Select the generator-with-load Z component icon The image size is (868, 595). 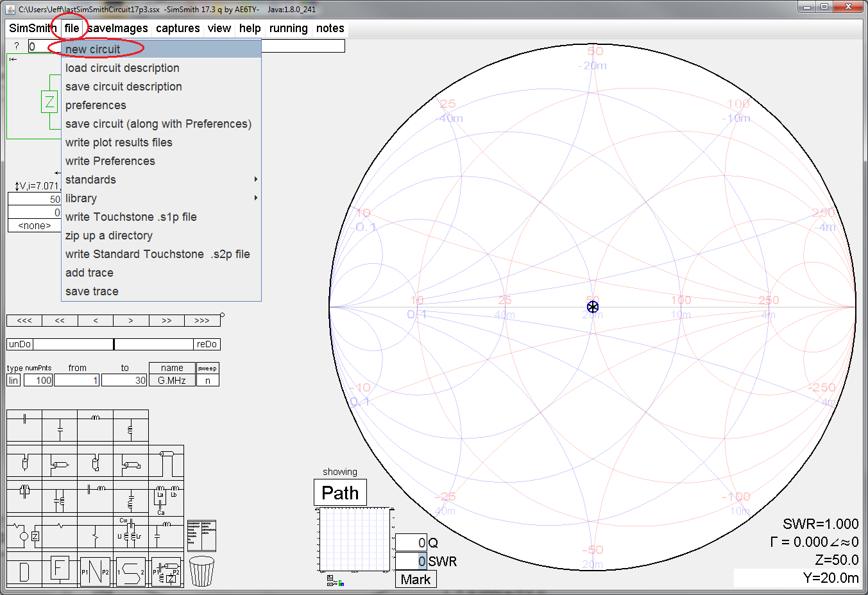[24, 535]
